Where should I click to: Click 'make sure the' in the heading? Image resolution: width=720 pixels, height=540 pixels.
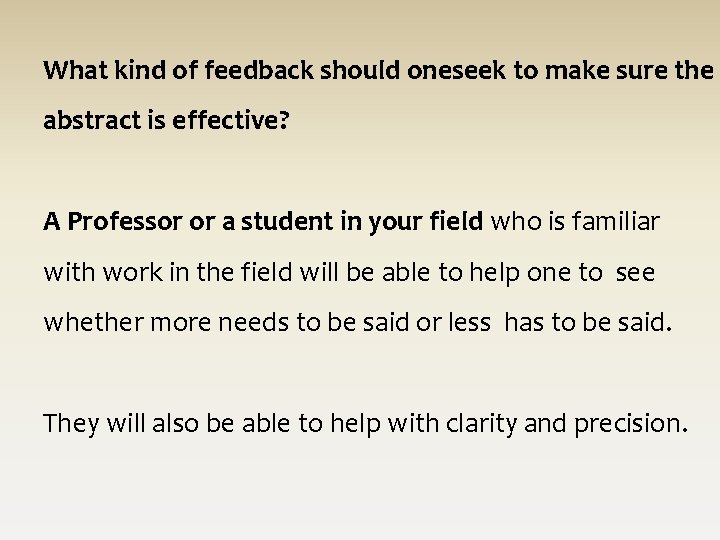[629, 70]
